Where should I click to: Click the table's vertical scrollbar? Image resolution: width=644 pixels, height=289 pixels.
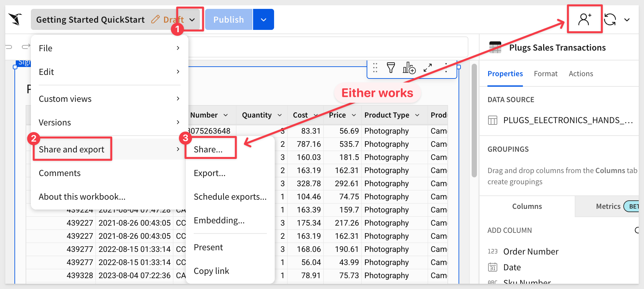point(474,121)
